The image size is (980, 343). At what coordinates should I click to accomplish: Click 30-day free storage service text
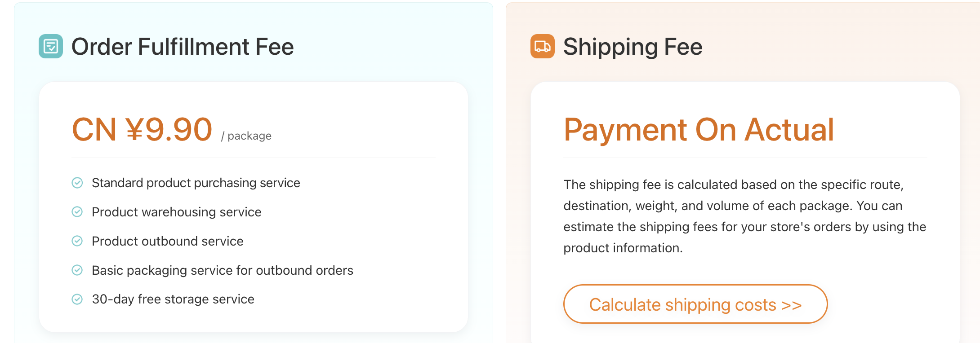click(x=173, y=299)
